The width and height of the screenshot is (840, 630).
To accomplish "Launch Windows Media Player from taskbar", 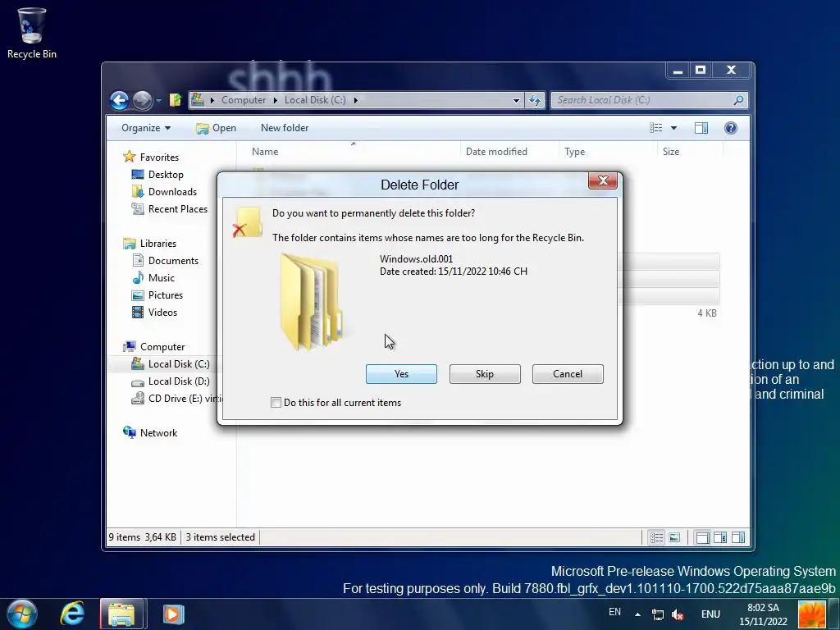I will click(x=174, y=614).
